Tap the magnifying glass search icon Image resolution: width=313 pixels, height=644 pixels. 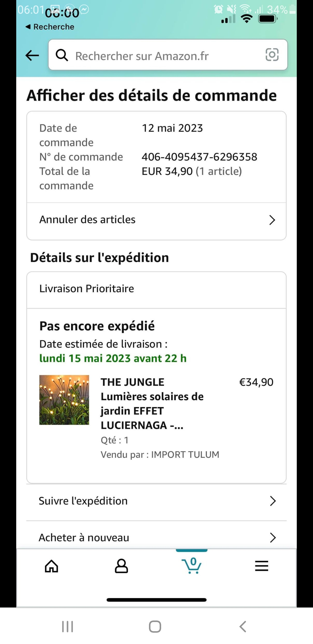pos(62,55)
